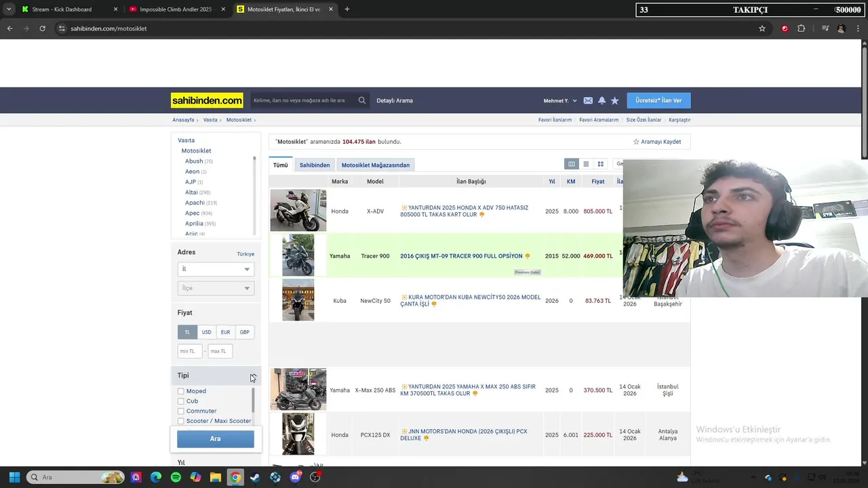Switch to Motosiklet Mağazasından tab
Image resolution: width=868 pixels, height=488 pixels.
pos(376,165)
